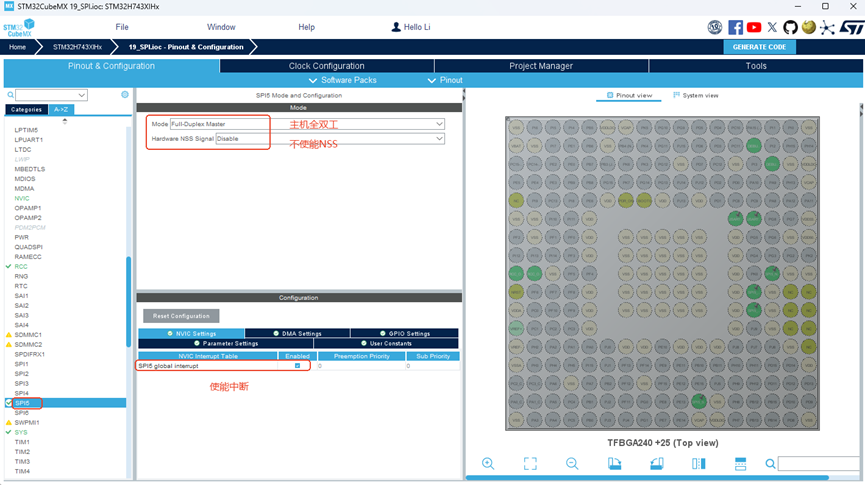Fit the chip to the window
Image resolution: width=865 pixels, height=485 pixels.
coord(530,463)
